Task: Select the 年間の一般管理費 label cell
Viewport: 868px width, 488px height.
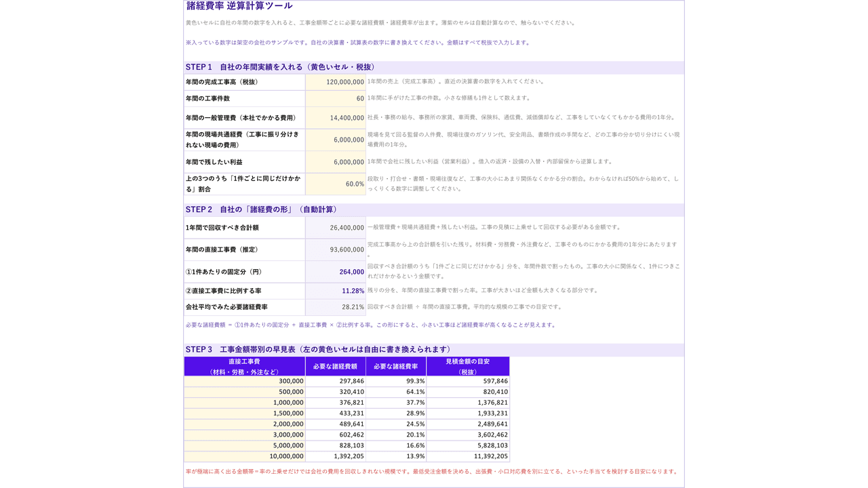Action: click(x=244, y=118)
